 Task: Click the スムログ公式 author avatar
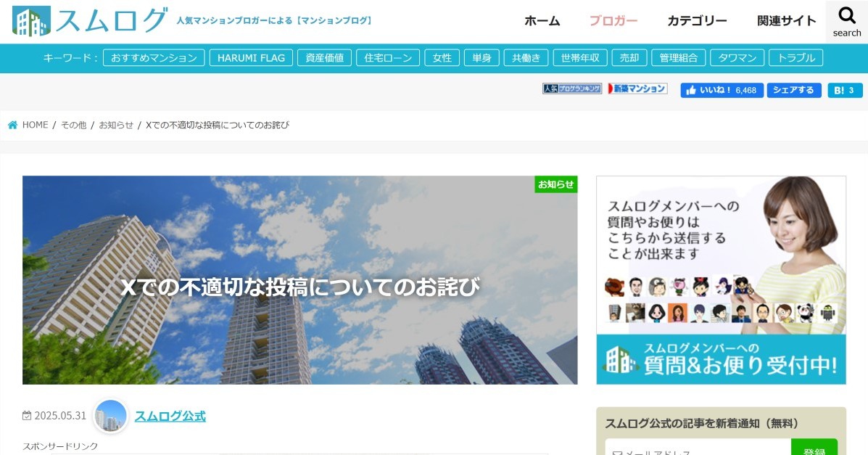110,416
